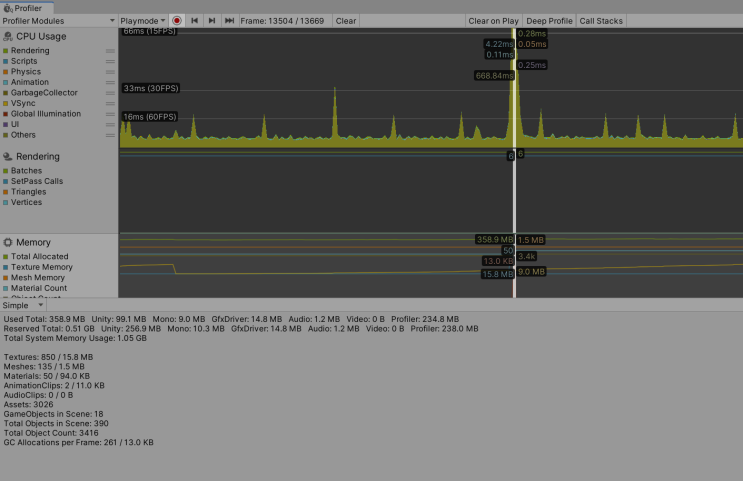Grab reorder handle next to Physics category
The height and width of the screenshot is (481, 743).
[x=110, y=72]
